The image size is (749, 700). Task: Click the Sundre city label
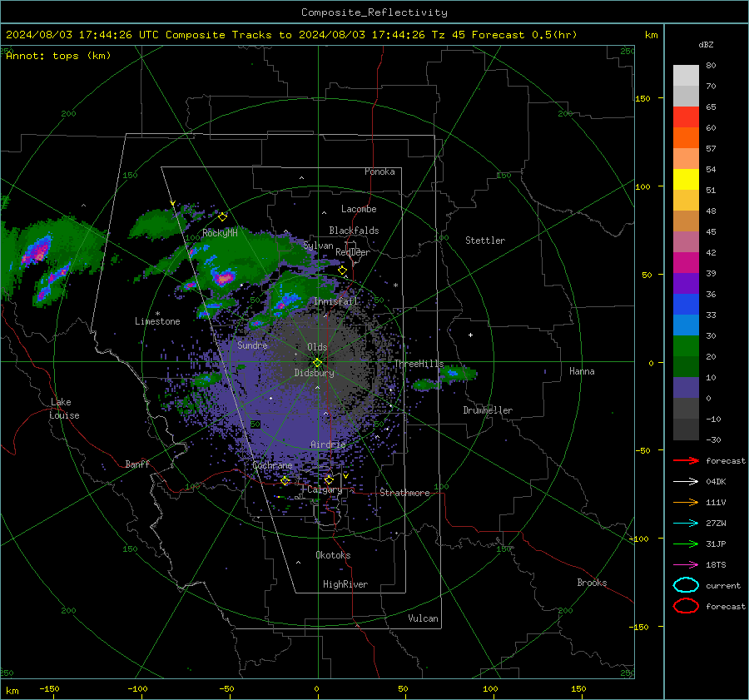click(x=252, y=345)
